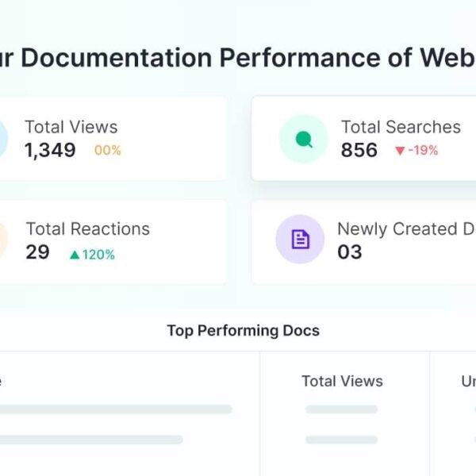The width and height of the screenshot is (476, 476).
Task: Click the 856 searches count
Action: coord(359,150)
